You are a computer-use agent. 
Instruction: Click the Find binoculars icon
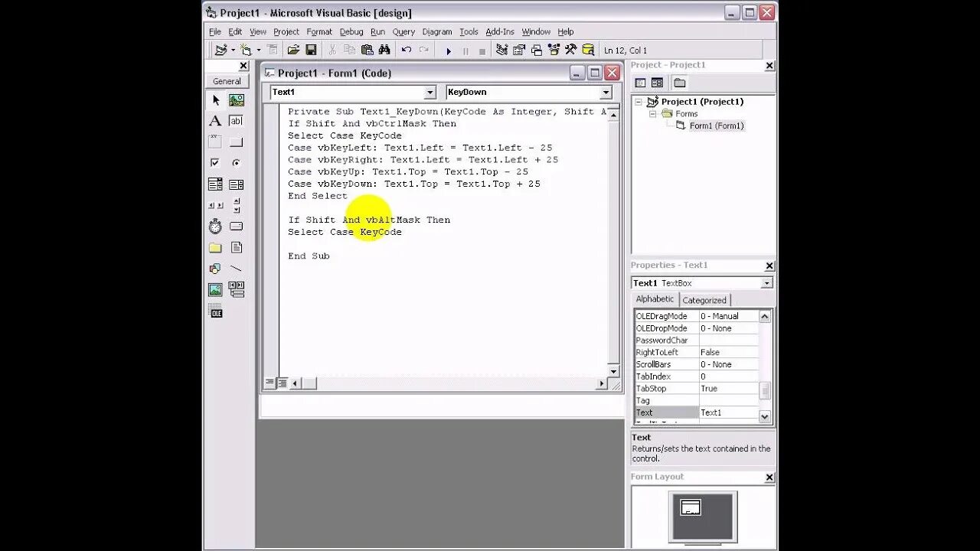pos(384,50)
